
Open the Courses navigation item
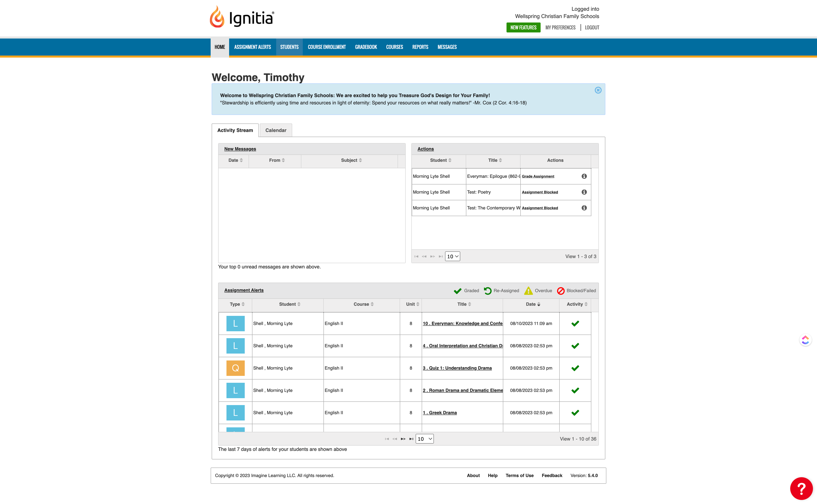(x=394, y=47)
